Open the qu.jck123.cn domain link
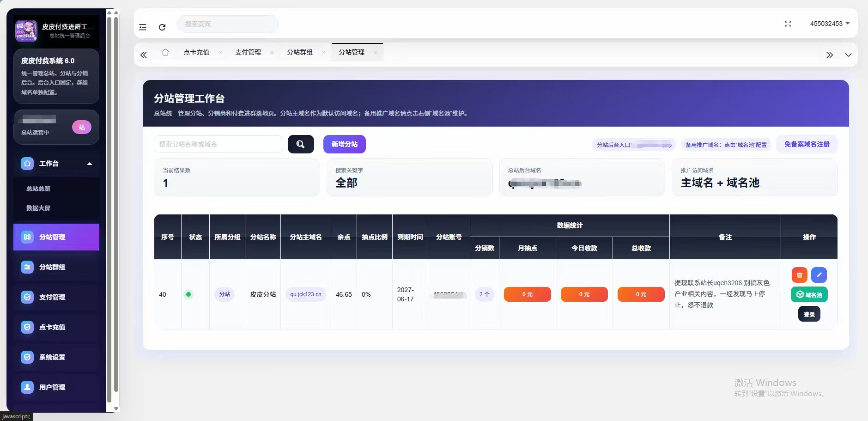This screenshot has height=421, width=868. click(x=306, y=294)
